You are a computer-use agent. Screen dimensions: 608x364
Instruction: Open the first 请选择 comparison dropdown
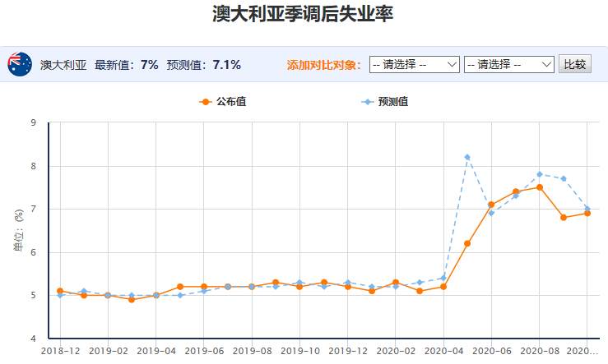click(x=415, y=64)
